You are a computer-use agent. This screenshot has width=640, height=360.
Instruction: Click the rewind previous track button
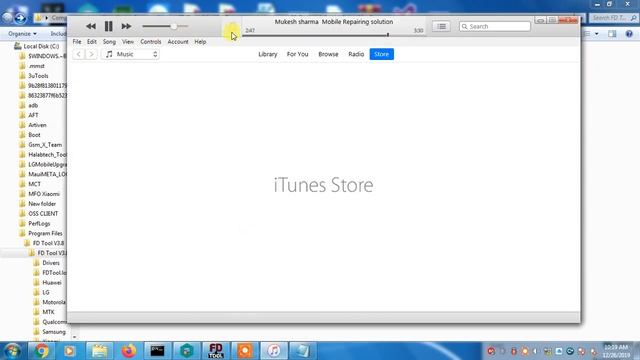tap(91, 27)
